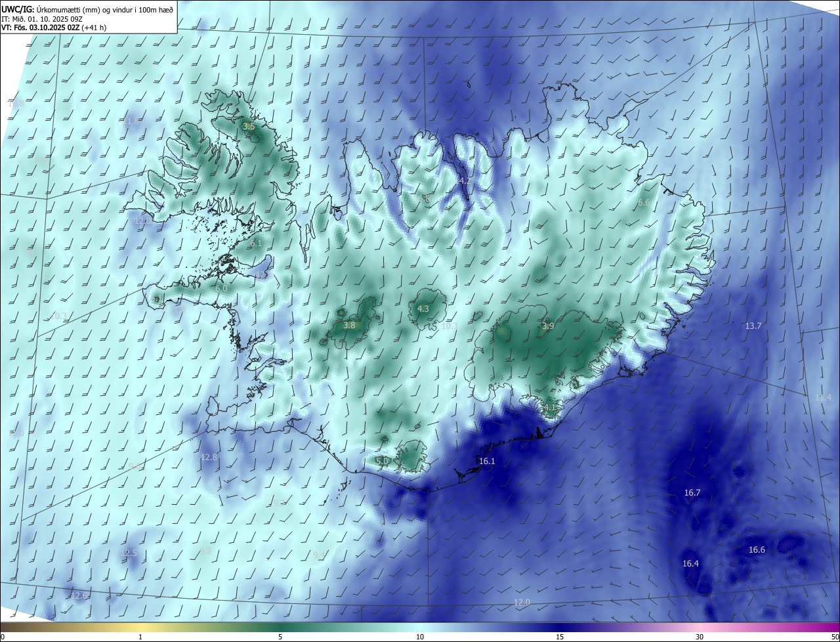The height and width of the screenshot is (642, 840).
Task: Click the 'UWC/IG: Úrkomumætti' title line
Action: (x=87, y=9)
